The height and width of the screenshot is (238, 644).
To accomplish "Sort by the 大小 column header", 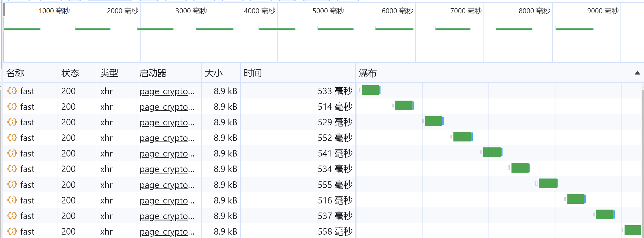I will point(214,73).
